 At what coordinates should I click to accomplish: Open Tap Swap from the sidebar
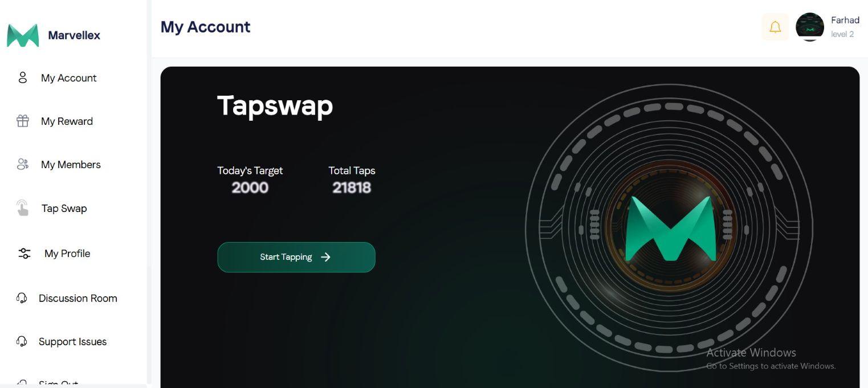tap(64, 209)
